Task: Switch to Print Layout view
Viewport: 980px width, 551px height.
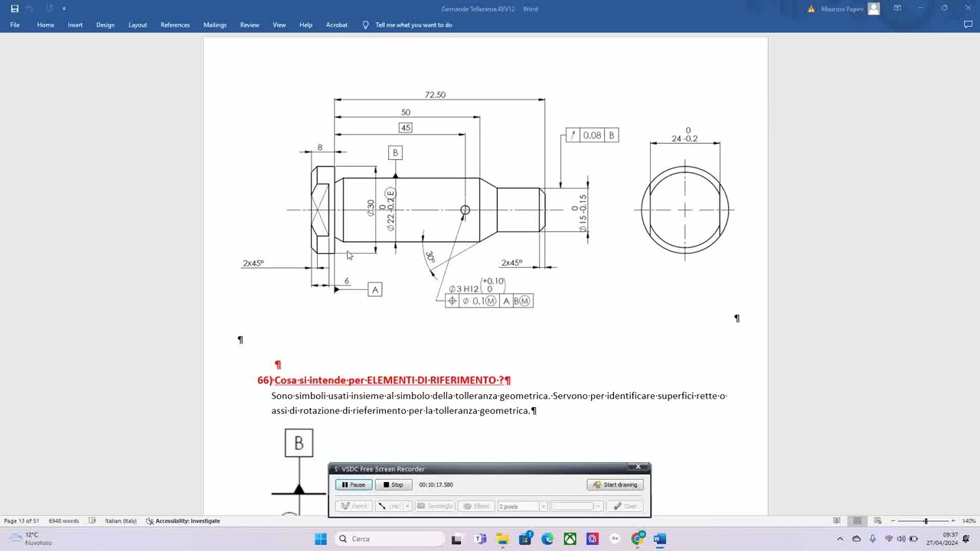Action: 857,521
